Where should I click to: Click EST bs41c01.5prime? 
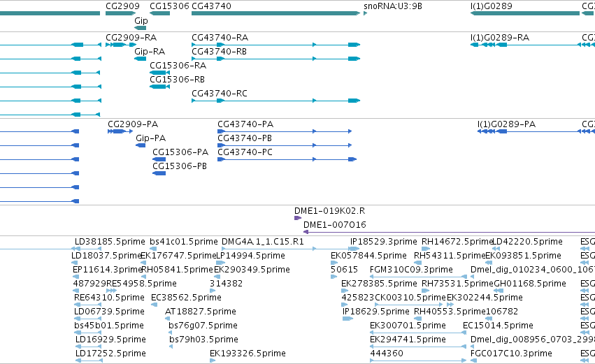click(184, 242)
